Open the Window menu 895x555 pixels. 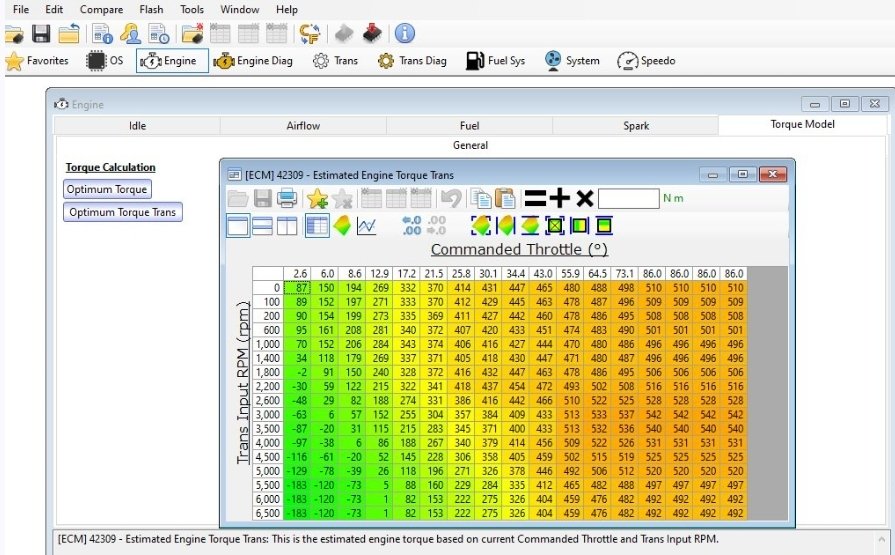point(240,10)
